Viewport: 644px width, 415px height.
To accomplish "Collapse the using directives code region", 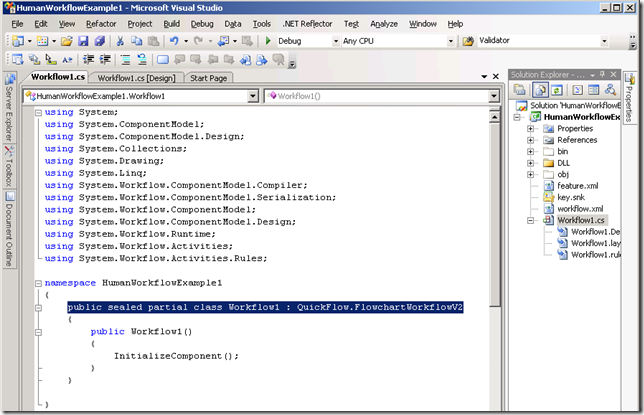I will (x=38, y=112).
